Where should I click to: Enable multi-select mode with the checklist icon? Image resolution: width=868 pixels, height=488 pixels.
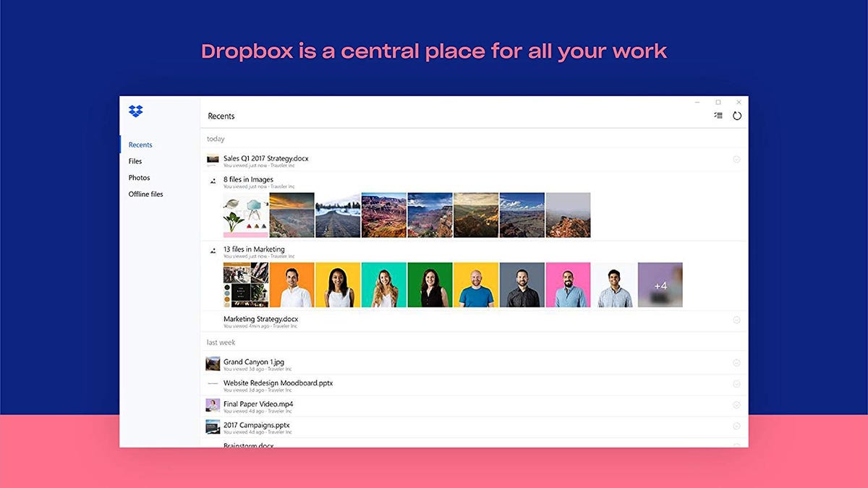point(718,116)
